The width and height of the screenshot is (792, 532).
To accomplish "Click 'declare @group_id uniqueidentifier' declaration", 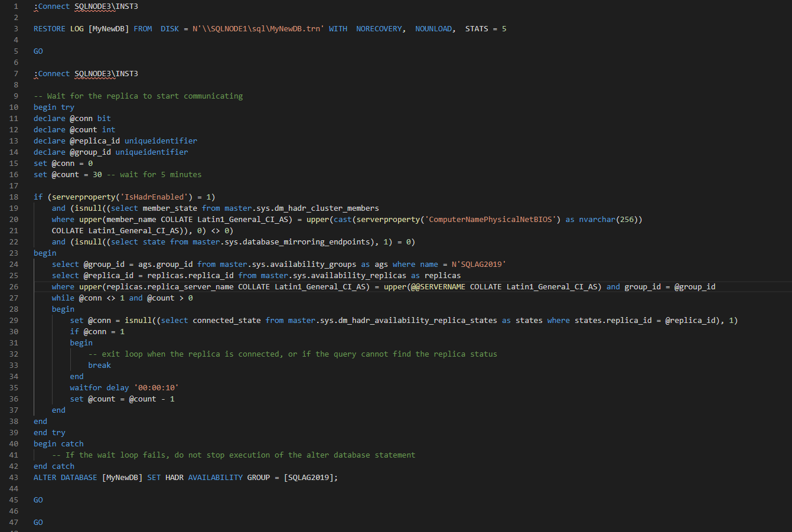I will (x=111, y=152).
